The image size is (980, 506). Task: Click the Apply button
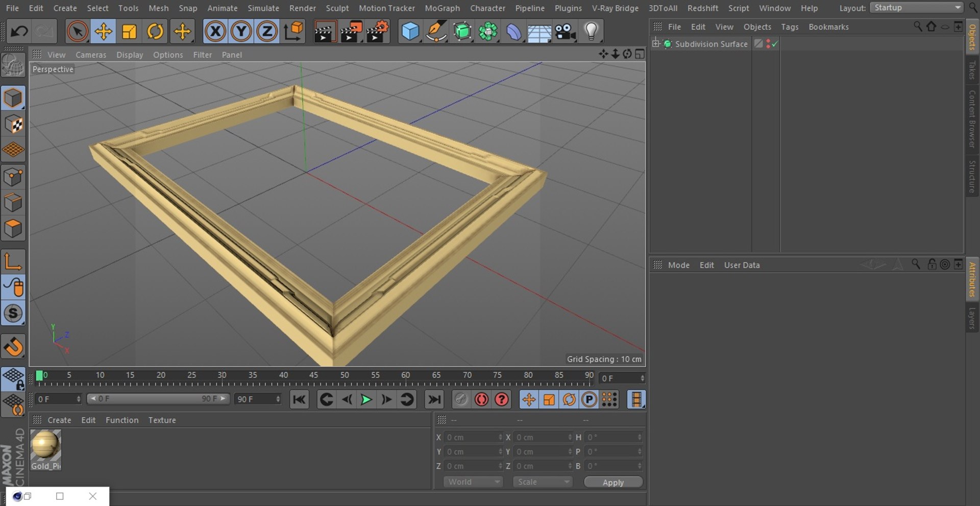tap(613, 483)
